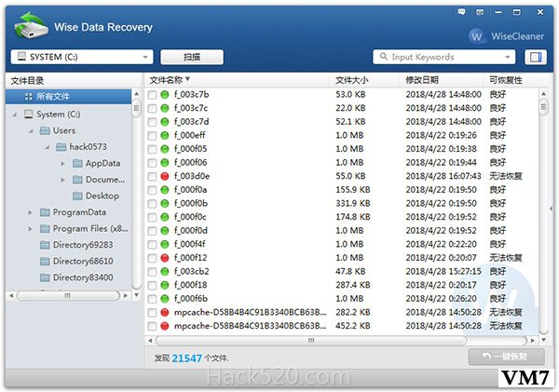559x392 pixels.
Task: Toggle the preview panel icon button
Action: [x=536, y=57]
